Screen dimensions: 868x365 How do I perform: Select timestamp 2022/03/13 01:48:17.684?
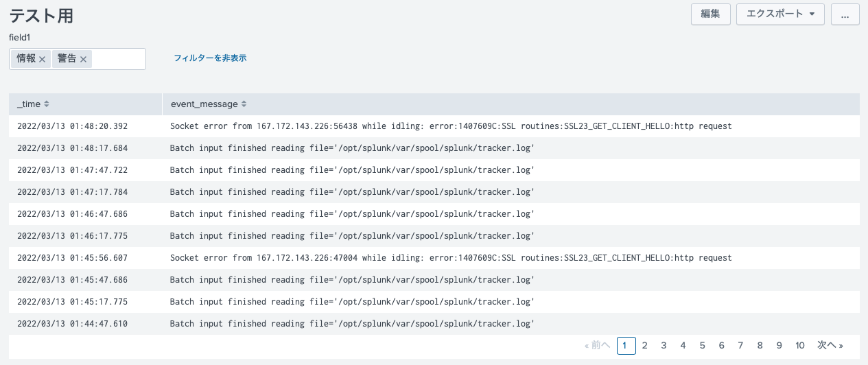coord(72,148)
